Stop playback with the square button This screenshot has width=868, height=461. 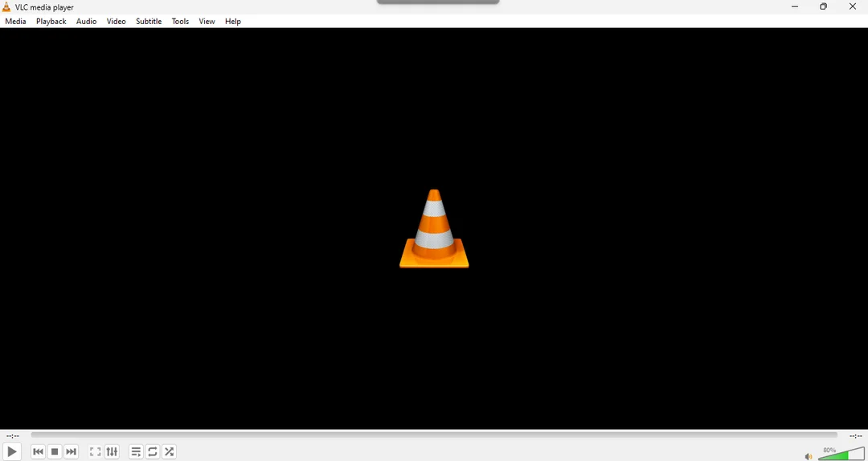click(x=55, y=451)
